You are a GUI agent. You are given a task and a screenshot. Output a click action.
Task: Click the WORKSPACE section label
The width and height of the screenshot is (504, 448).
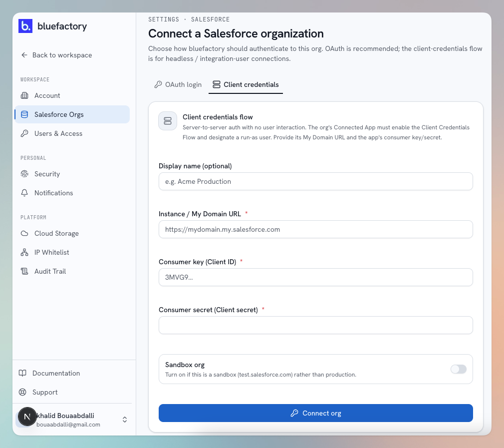tap(35, 79)
